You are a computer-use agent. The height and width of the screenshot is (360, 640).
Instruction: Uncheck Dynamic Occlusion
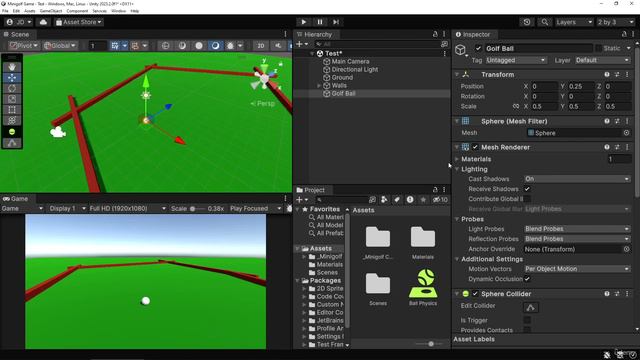(x=527, y=279)
